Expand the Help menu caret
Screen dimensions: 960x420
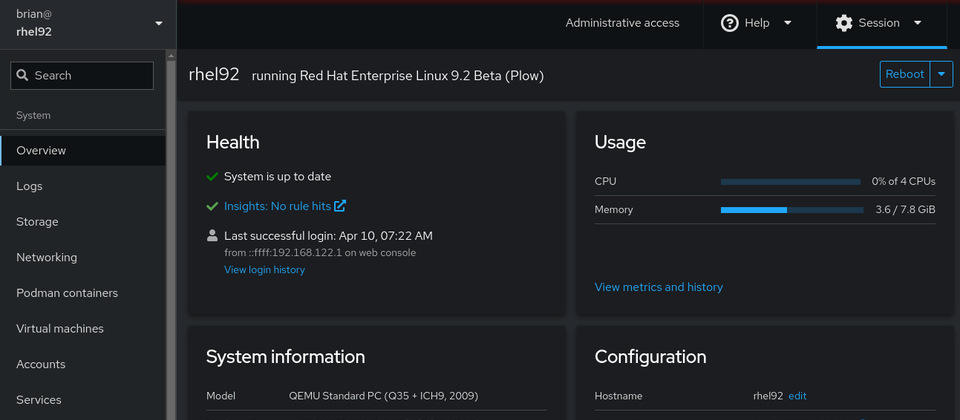787,23
